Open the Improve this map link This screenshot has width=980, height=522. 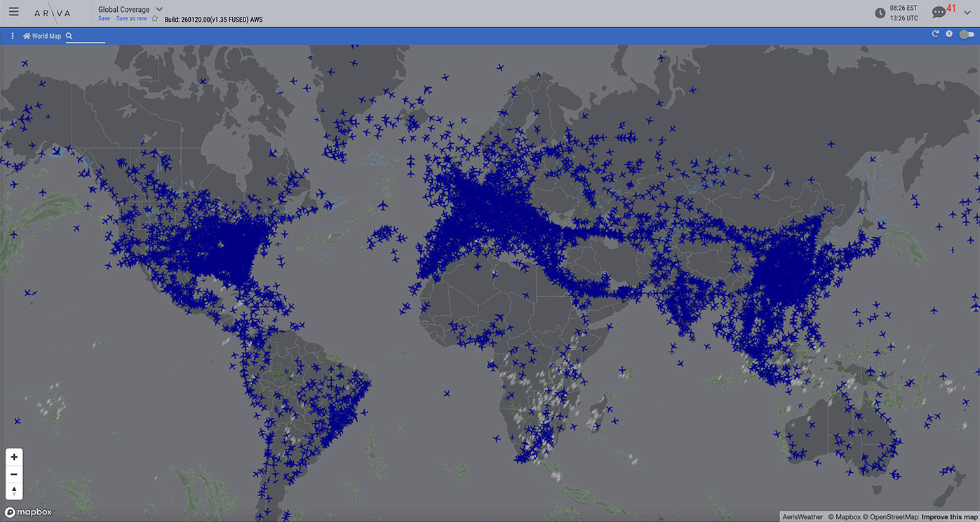click(x=949, y=517)
